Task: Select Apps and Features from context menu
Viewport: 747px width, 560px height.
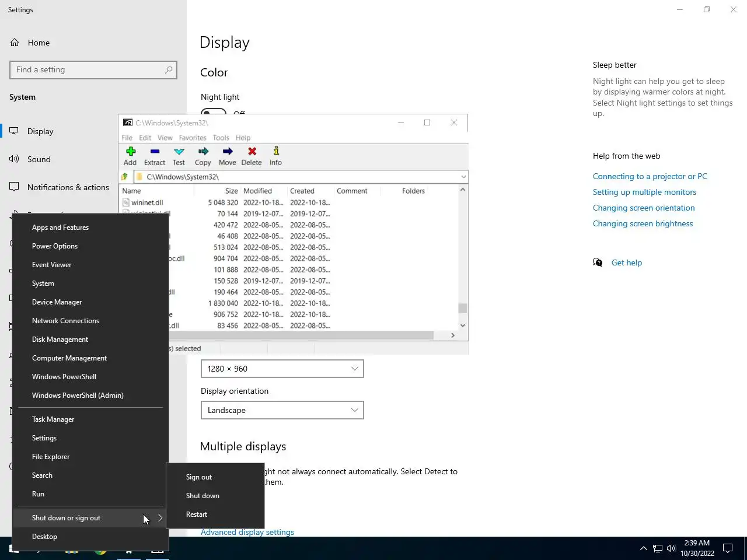Action: [90, 228]
